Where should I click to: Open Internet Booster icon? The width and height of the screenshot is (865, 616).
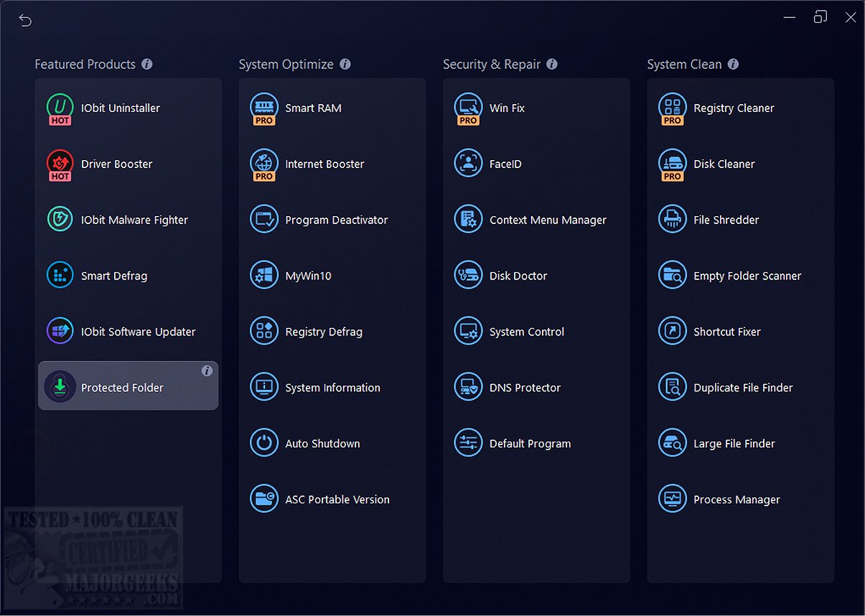coord(264,164)
